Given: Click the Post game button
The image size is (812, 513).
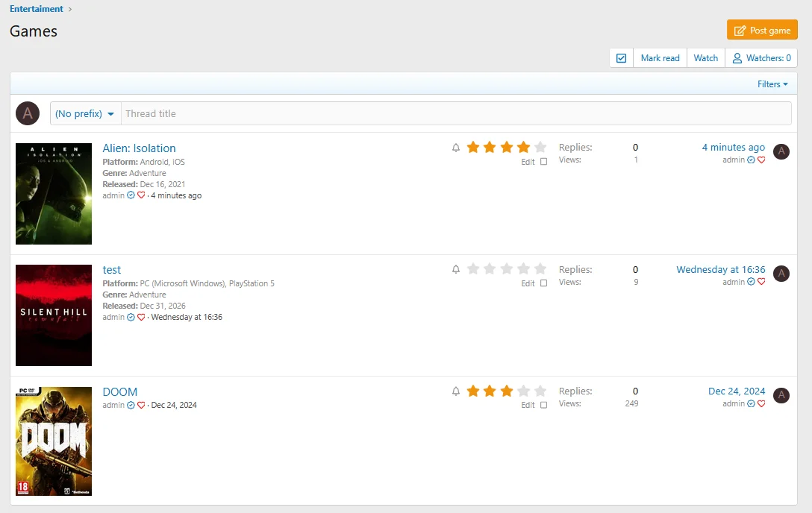Looking at the screenshot, I should [x=762, y=30].
